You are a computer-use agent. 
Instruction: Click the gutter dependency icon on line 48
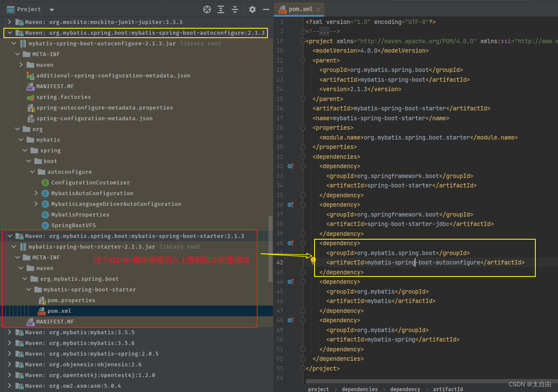(x=291, y=320)
